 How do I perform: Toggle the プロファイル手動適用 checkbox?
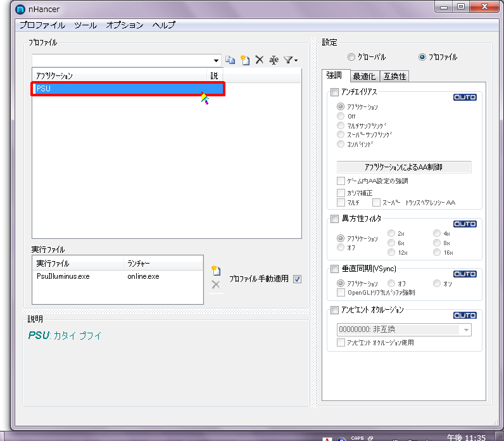(298, 279)
